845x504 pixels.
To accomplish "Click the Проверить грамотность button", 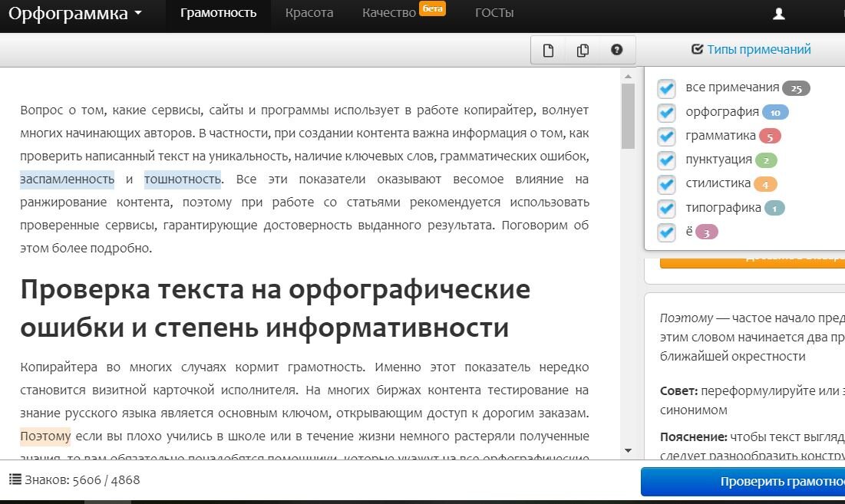I will 743,482.
